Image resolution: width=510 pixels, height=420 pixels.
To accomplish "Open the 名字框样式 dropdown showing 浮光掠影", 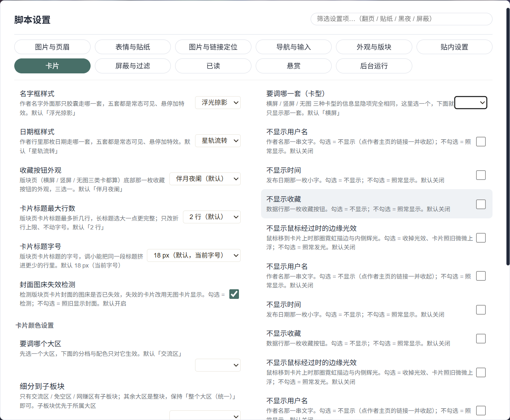I will click(x=218, y=103).
